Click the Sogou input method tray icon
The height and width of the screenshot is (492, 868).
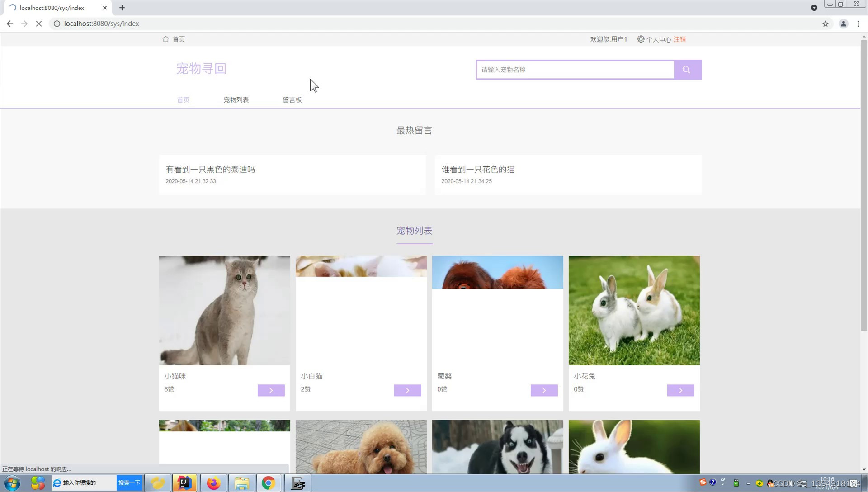coord(703,483)
